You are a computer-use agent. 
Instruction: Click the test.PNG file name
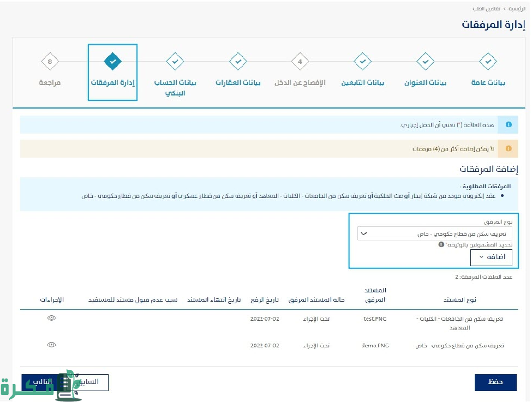pyautogui.click(x=375, y=319)
